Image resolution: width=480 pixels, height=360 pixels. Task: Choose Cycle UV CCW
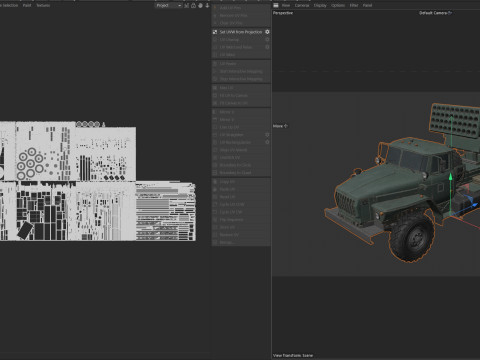click(x=241, y=204)
